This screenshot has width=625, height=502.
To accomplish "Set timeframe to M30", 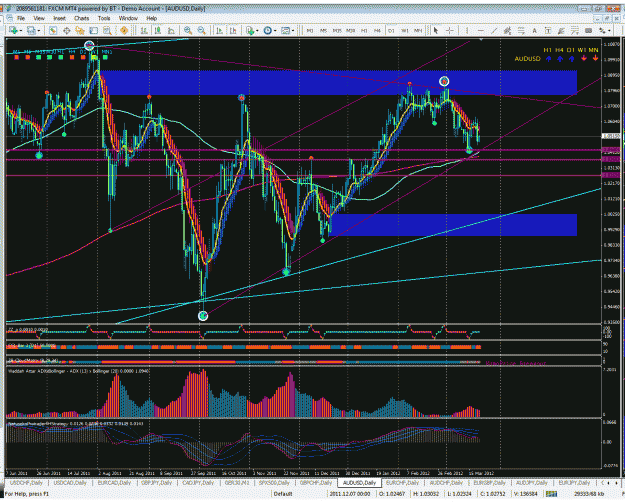I will [x=351, y=30].
